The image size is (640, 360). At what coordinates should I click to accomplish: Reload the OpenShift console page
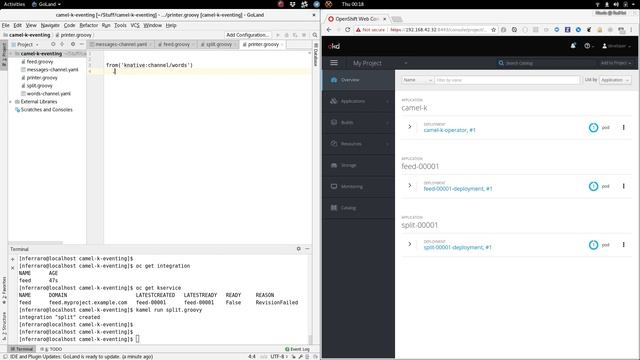(x=347, y=30)
